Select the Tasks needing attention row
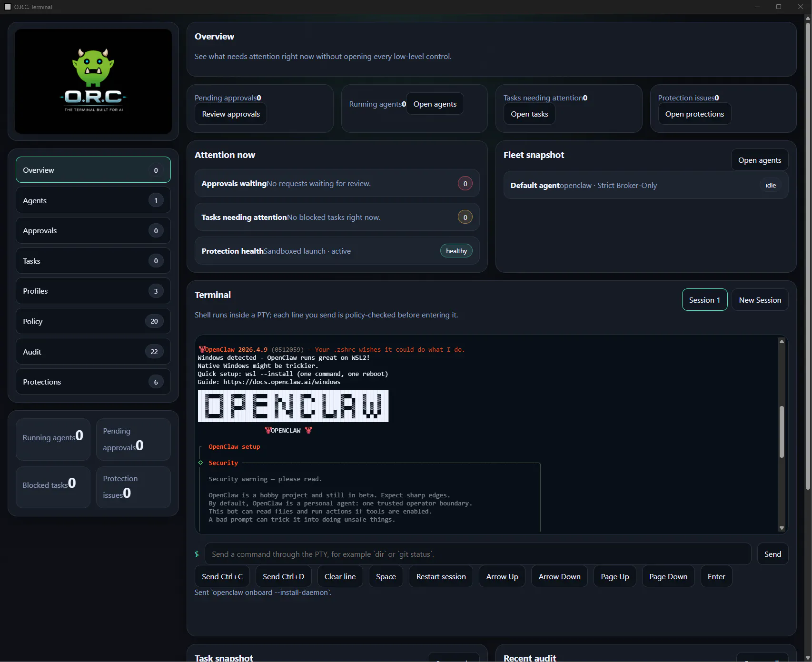This screenshot has height=662, width=812. point(337,217)
